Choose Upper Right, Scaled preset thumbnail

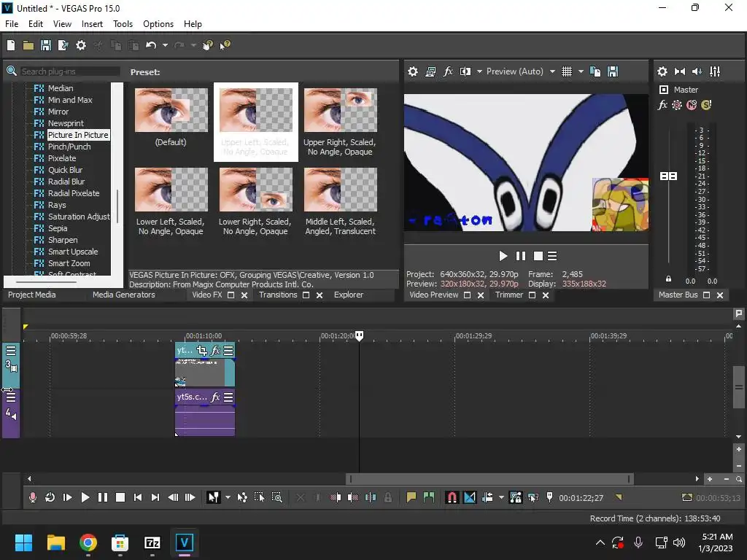(341, 110)
